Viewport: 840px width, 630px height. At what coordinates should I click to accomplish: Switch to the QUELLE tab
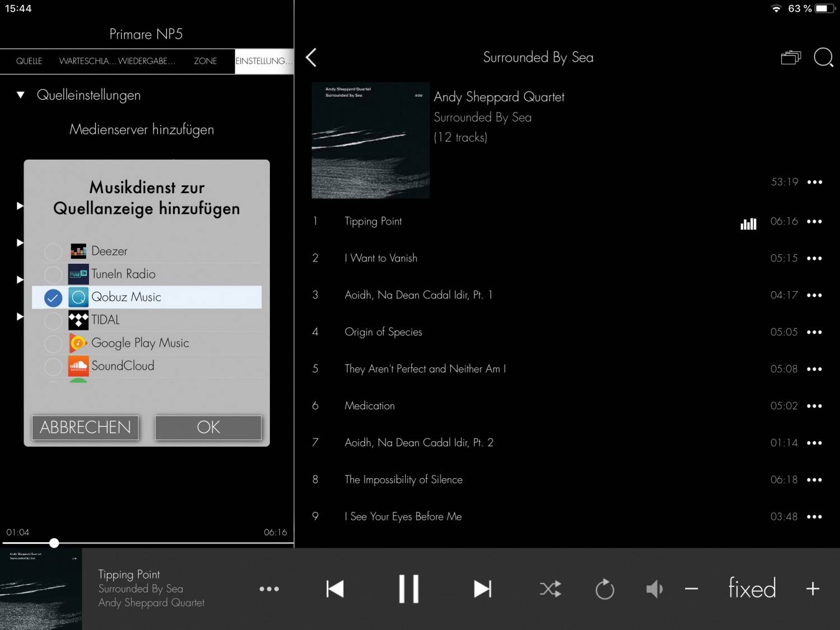point(29,61)
